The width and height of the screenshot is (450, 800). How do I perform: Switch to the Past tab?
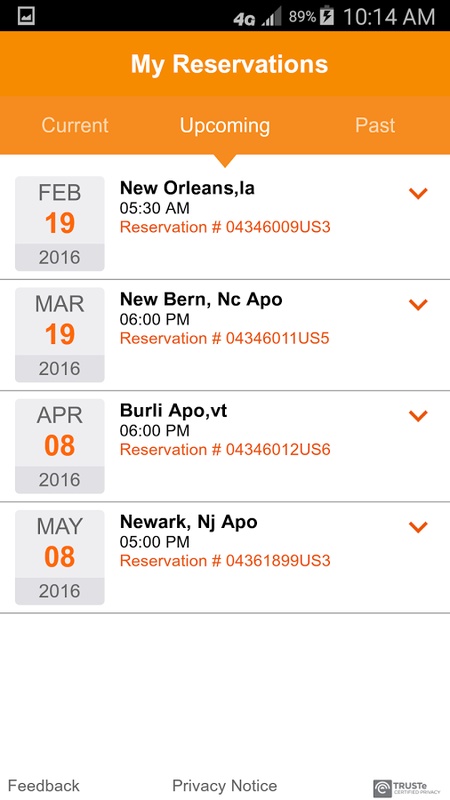click(x=375, y=126)
